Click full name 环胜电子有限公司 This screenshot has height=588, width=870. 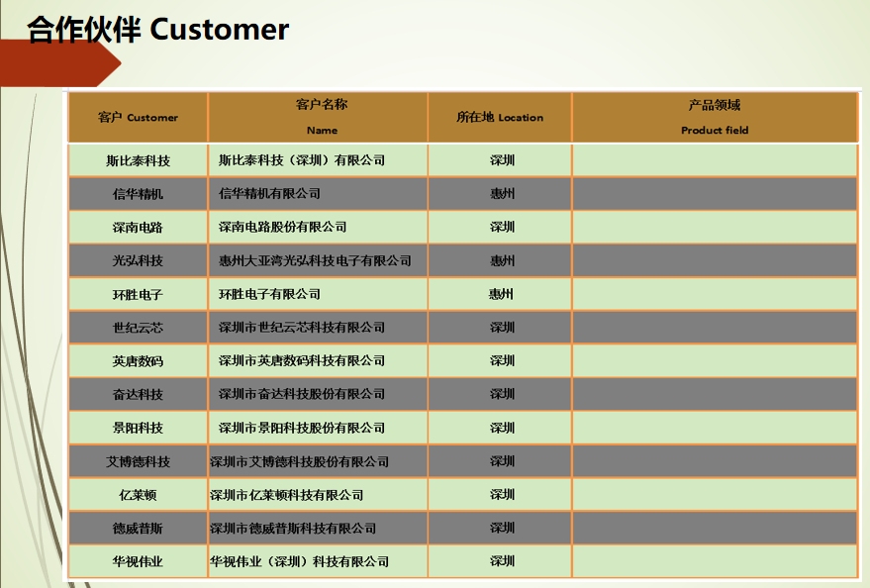(x=269, y=294)
